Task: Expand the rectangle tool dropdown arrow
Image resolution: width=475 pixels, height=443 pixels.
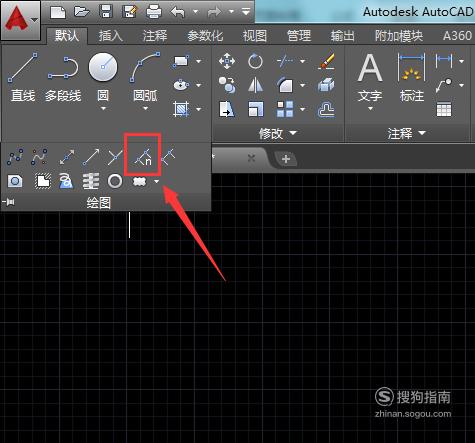Action: (199, 61)
